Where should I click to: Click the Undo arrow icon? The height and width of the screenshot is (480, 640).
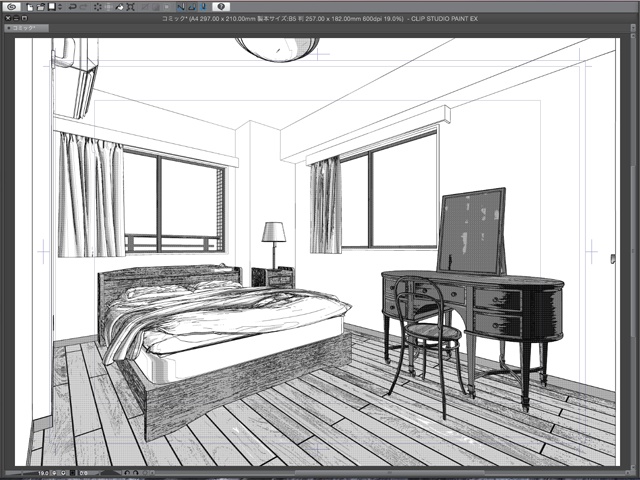coord(73,7)
